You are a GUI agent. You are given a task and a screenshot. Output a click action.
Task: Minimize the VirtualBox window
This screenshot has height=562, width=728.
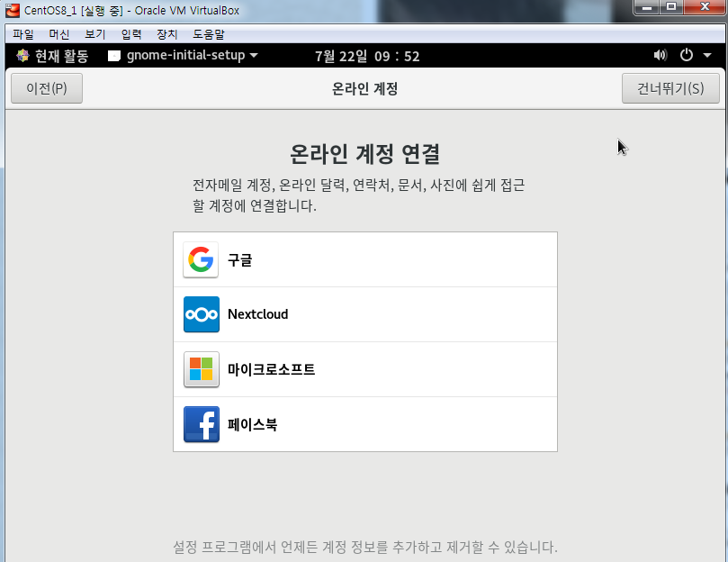tap(647, 7)
